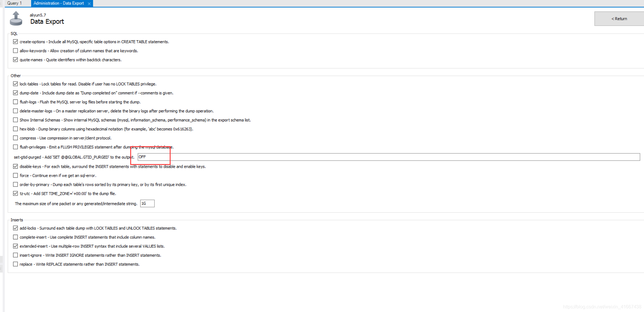
Task: Click maximum packet size field 1G
Action: point(147,204)
